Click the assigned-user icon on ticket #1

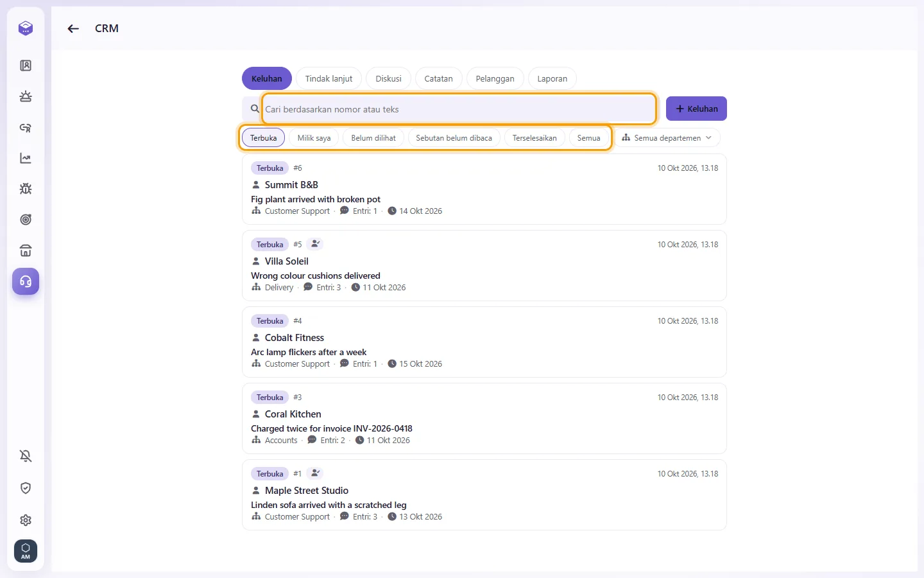click(315, 473)
